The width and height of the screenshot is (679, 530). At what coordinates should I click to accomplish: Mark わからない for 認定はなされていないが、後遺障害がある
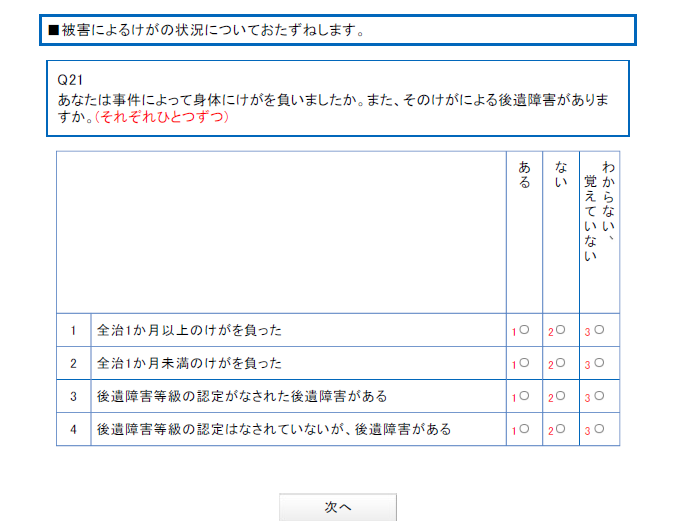[x=599, y=429]
